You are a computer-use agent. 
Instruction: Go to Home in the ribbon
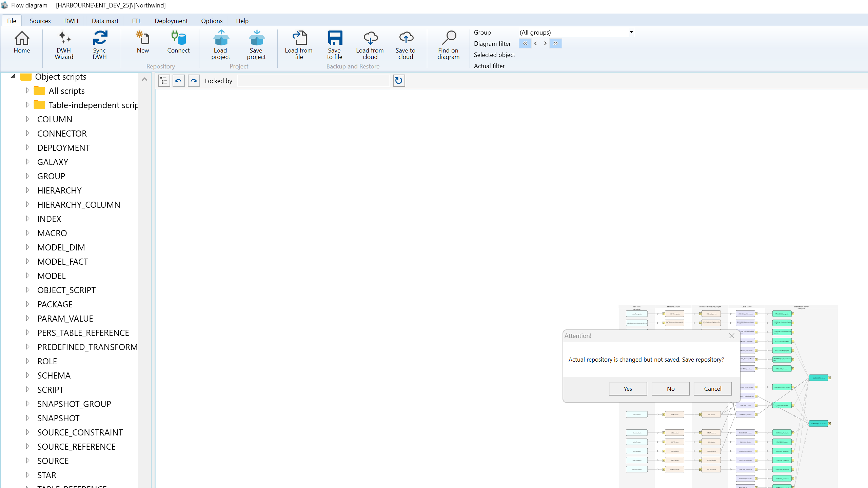[22, 42]
